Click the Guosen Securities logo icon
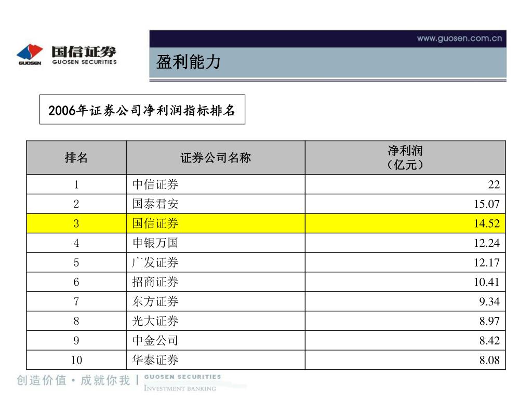 tap(30, 54)
